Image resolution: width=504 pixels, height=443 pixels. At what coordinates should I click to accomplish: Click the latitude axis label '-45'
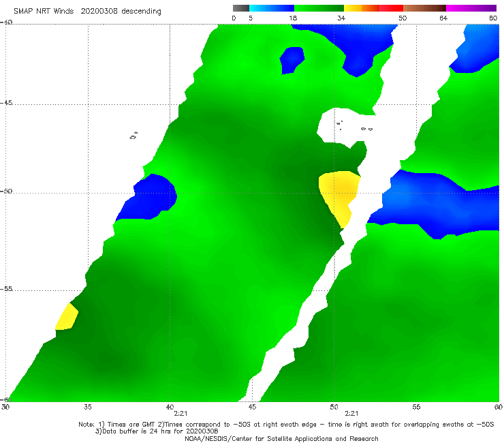coord(6,103)
